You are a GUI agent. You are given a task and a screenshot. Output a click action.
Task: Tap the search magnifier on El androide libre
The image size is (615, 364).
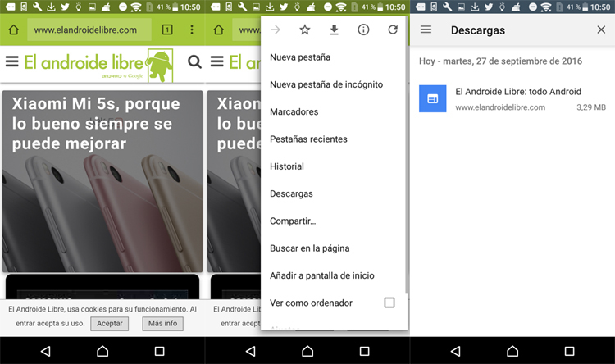pos(194,61)
